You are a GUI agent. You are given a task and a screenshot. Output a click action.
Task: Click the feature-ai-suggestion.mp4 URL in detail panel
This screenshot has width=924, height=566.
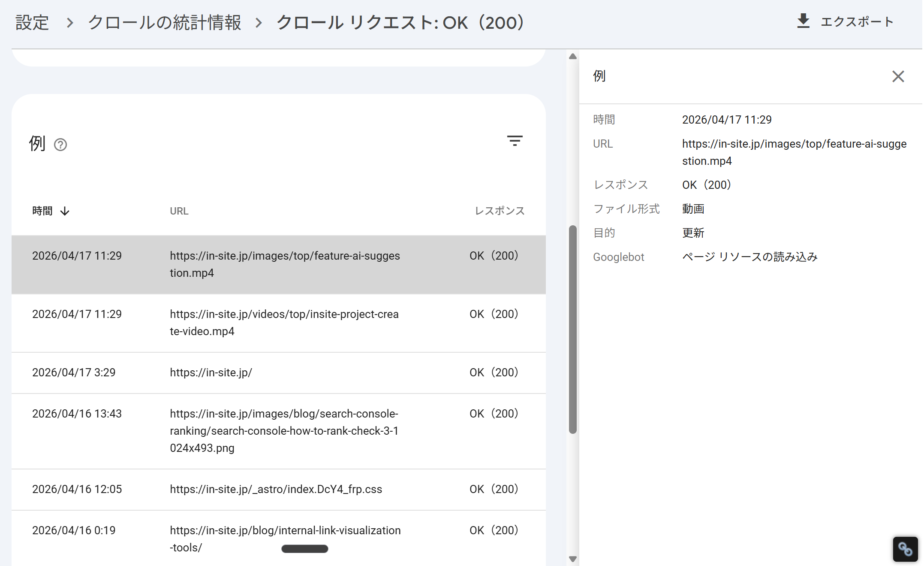tap(795, 152)
